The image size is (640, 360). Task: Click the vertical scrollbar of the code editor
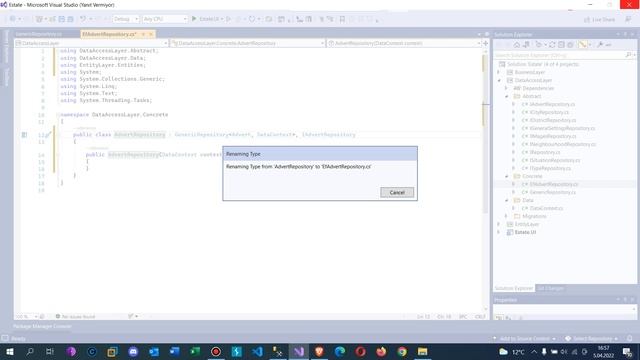point(485,180)
